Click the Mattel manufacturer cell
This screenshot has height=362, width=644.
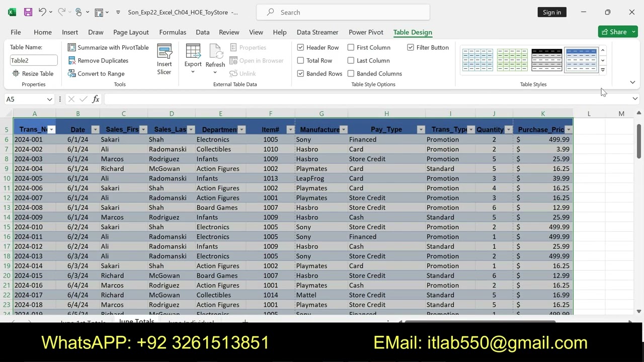pyautogui.click(x=321, y=295)
